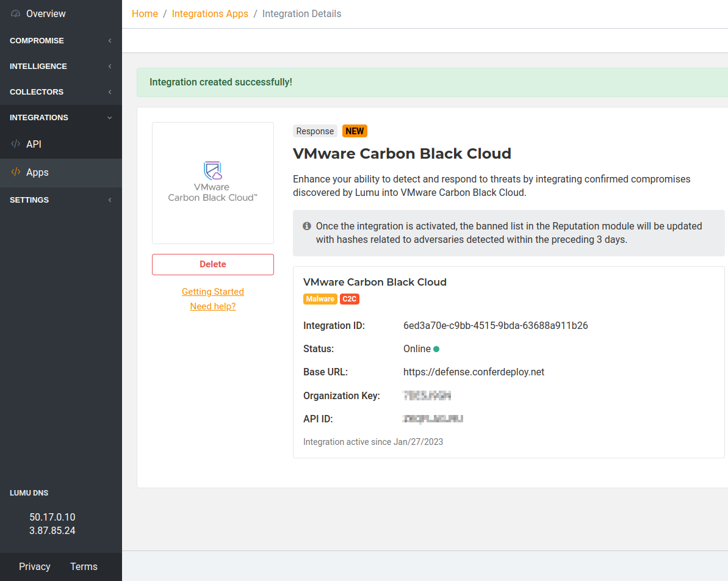Open the Privacy footer link
The image size is (728, 581).
pyautogui.click(x=35, y=566)
